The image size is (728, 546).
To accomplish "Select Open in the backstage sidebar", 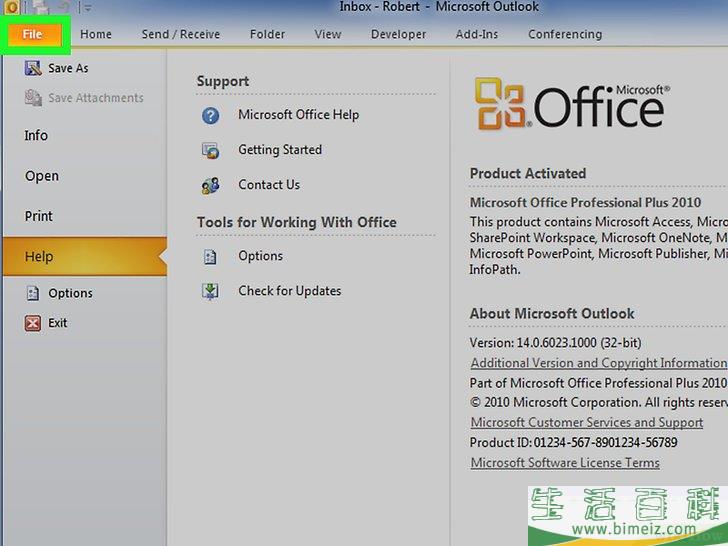I will click(42, 176).
